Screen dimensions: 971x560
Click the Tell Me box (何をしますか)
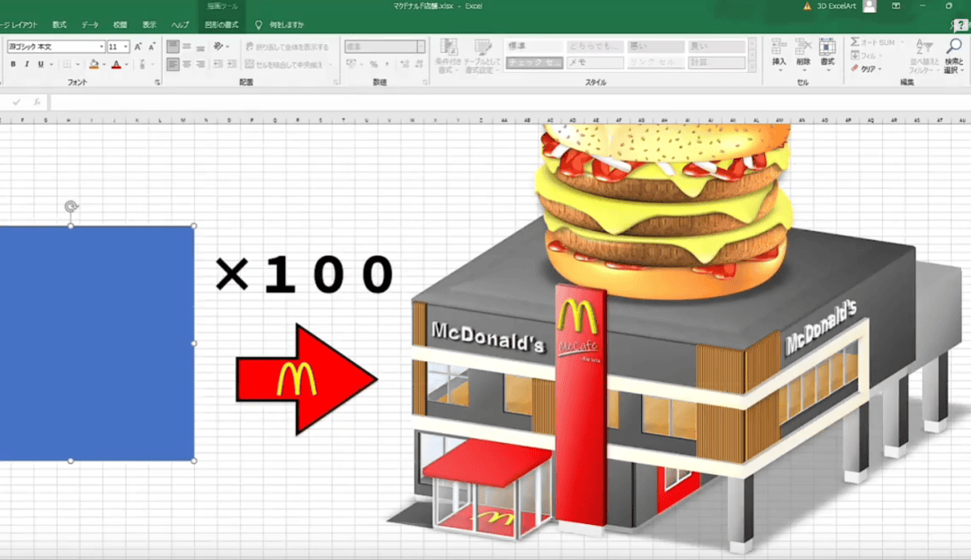coord(286,25)
